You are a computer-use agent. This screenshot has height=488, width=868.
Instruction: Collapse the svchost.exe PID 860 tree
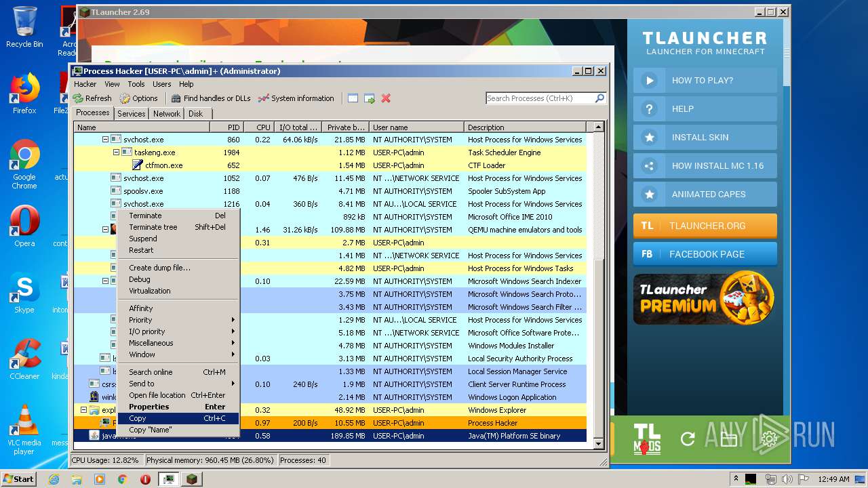(105, 140)
